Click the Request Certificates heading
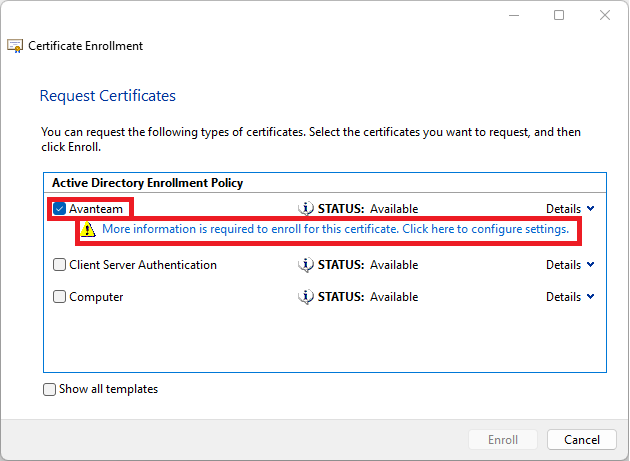 point(107,96)
